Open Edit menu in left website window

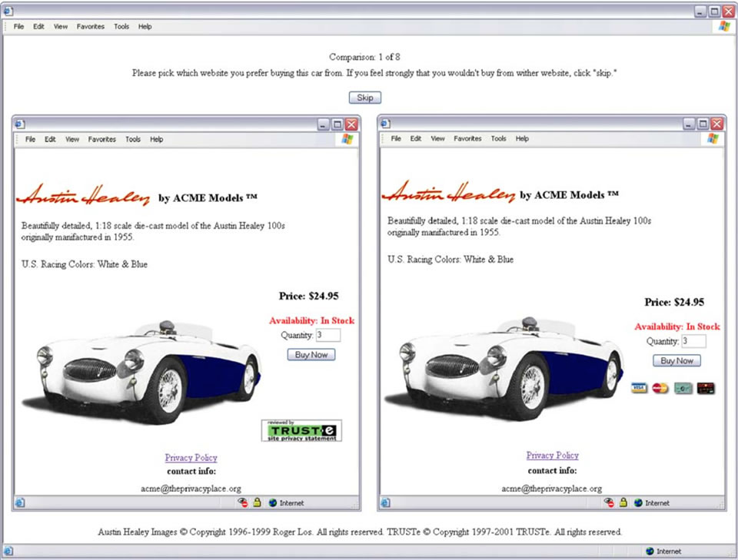(50, 139)
